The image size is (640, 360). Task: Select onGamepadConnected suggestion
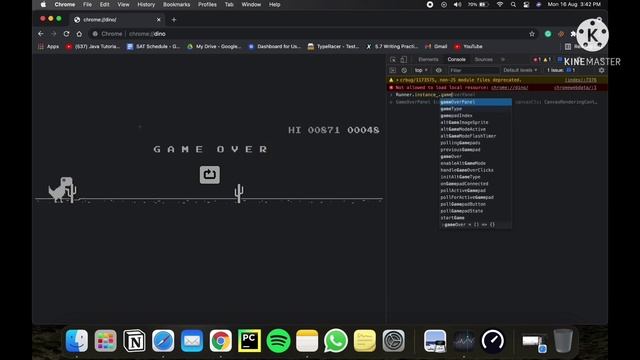(476, 184)
